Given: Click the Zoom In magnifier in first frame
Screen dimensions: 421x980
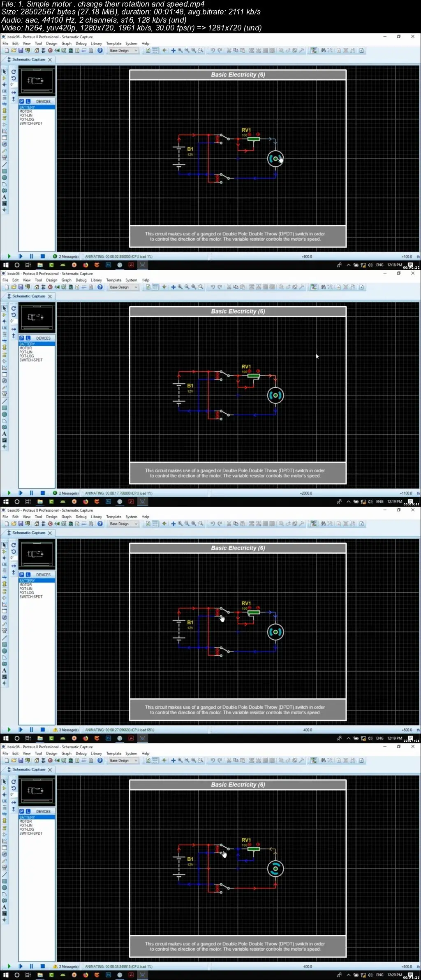Looking at the screenshot, I should (180, 51).
